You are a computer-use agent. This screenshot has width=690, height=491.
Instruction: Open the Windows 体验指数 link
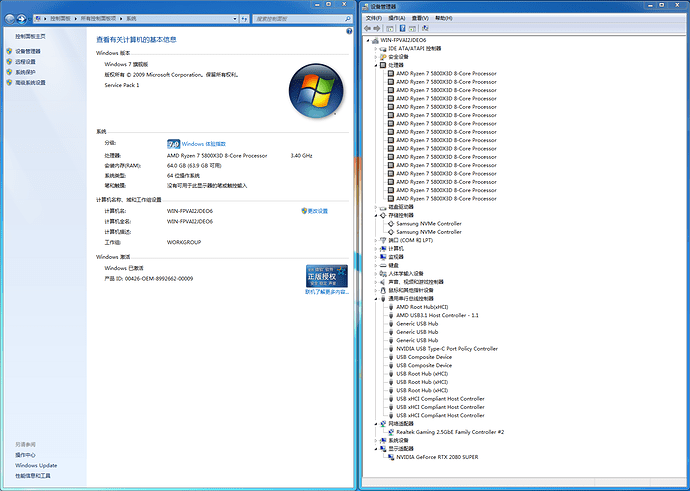(204, 144)
